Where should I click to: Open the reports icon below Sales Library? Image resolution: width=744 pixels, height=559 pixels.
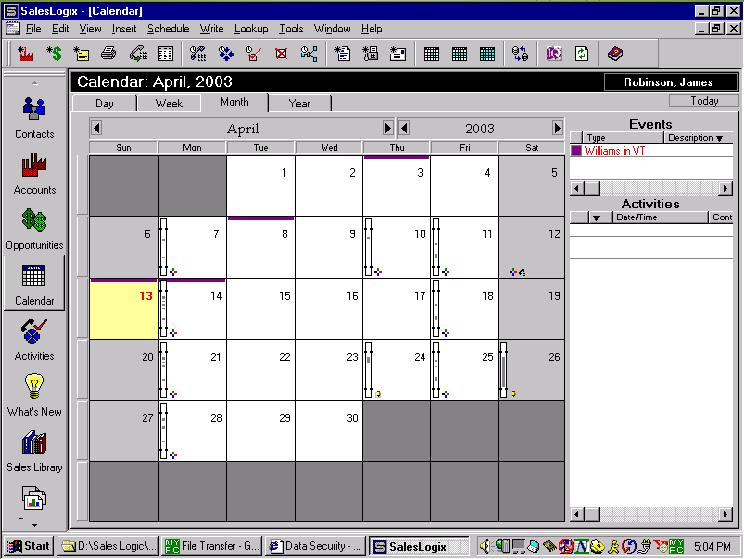coord(34,498)
